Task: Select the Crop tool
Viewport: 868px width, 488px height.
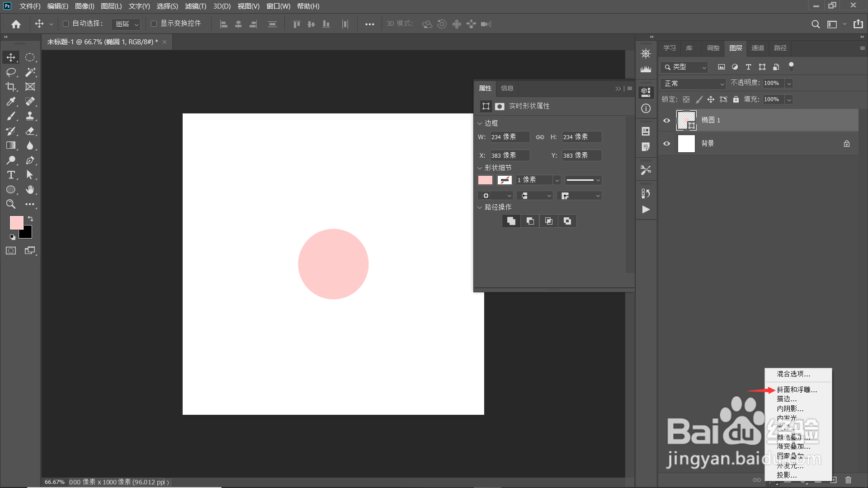Action: (x=11, y=87)
